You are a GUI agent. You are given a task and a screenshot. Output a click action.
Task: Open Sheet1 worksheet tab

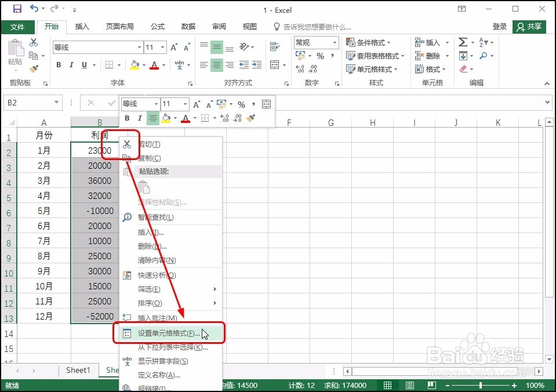click(78, 370)
